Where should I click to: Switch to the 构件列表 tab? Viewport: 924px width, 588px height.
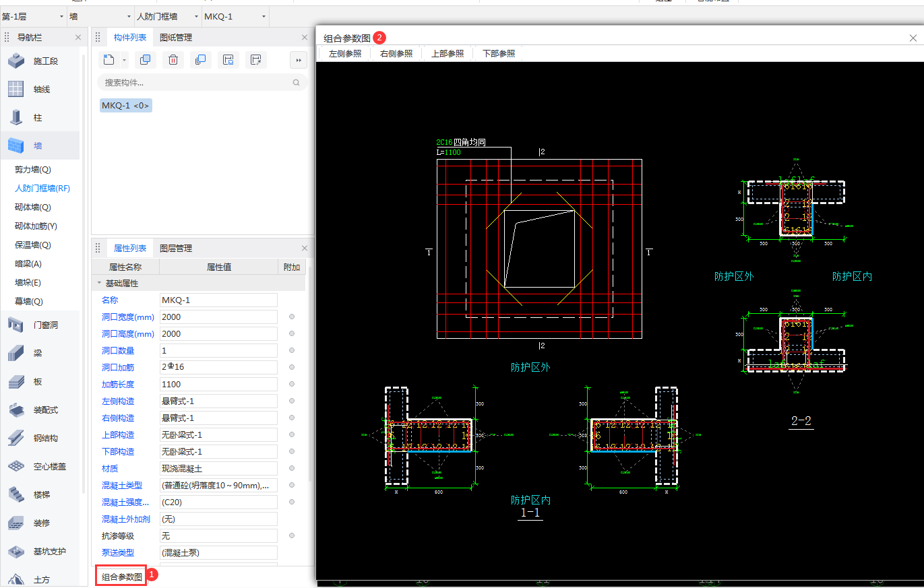(x=130, y=38)
